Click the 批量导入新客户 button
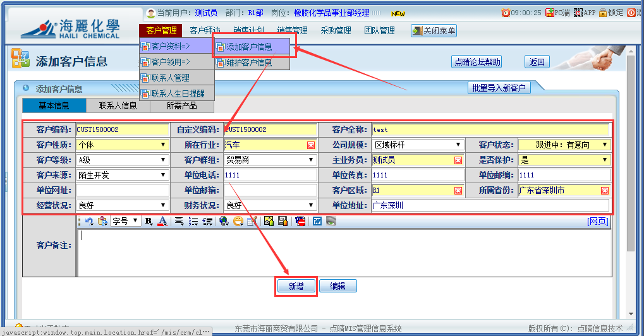 coord(499,88)
